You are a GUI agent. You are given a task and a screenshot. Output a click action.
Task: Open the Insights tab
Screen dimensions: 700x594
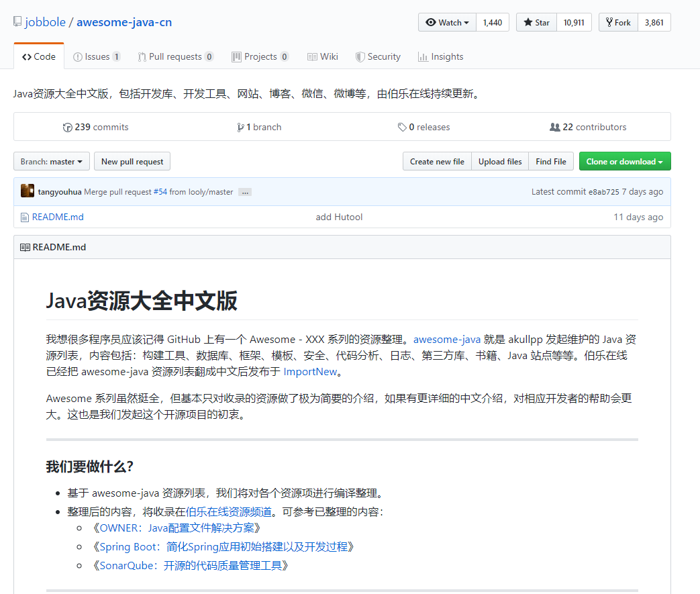pyautogui.click(x=441, y=57)
